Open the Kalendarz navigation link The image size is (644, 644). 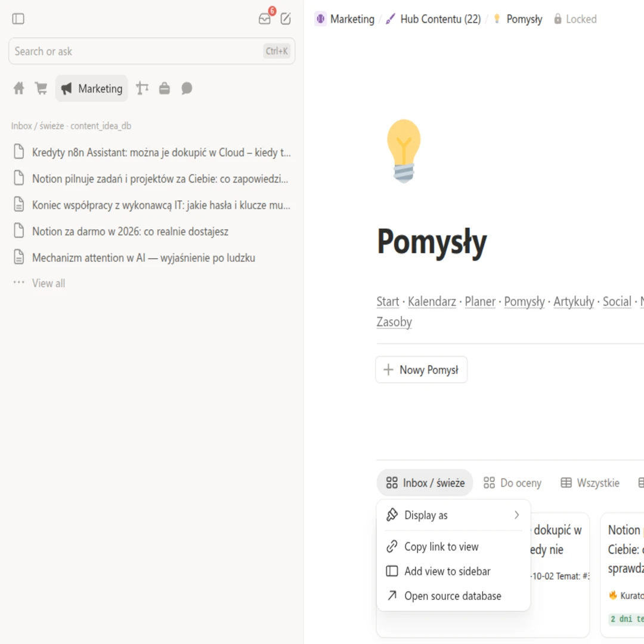click(x=432, y=302)
